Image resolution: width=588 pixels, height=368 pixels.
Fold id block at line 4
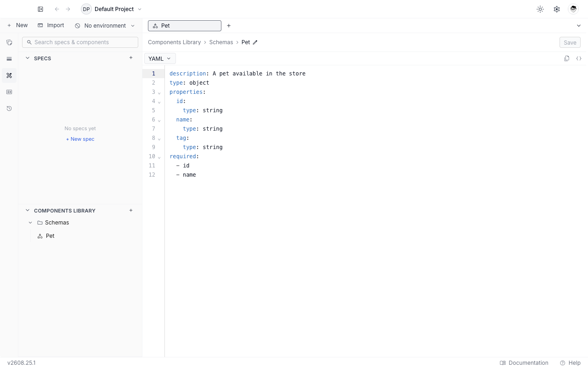tap(159, 102)
